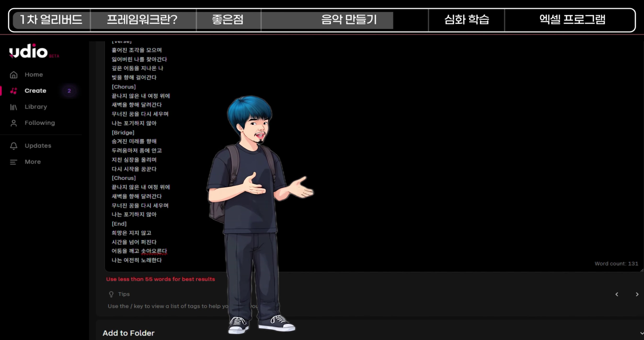
Task: Open Create in the sidebar
Action: pos(35,91)
